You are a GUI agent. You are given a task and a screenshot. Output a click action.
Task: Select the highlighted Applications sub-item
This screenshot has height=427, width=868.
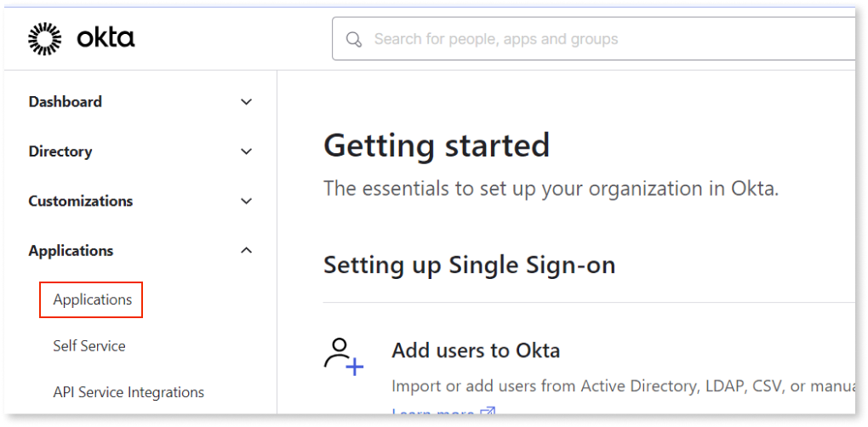(x=93, y=299)
